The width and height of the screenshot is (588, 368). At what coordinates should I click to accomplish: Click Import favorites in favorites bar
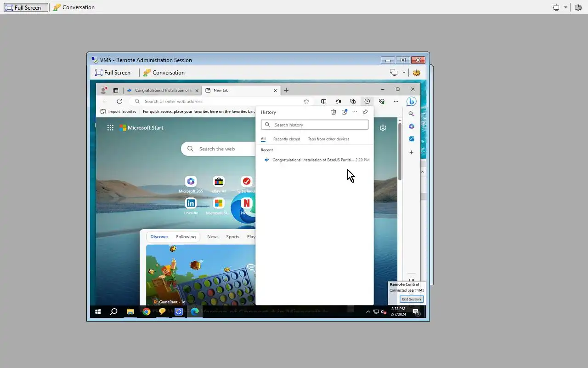click(119, 111)
